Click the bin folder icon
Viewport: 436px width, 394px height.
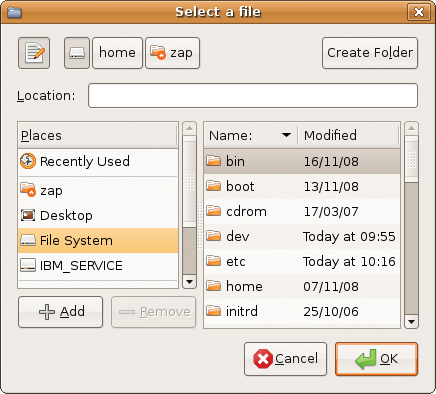coord(213,161)
